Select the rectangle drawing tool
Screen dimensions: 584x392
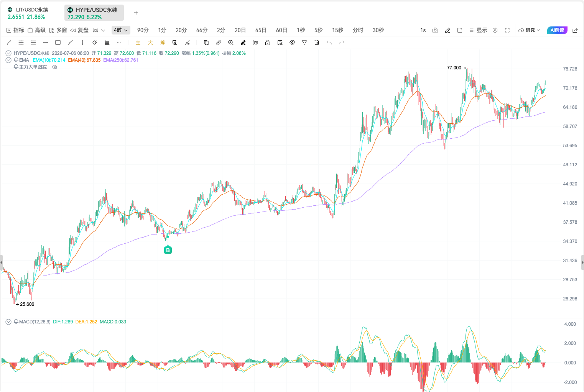pyautogui.click(x=58, y=43)
